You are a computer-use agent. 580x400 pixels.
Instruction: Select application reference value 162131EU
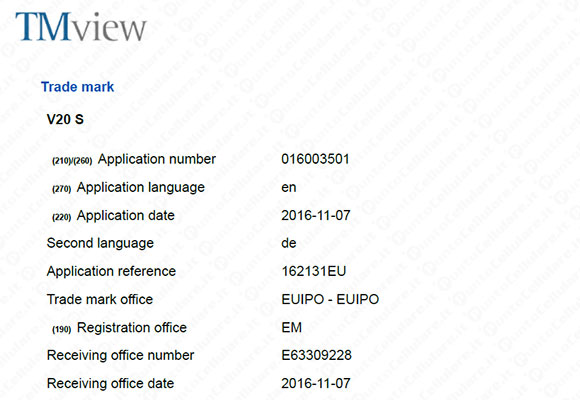click(x=314, y=271)
